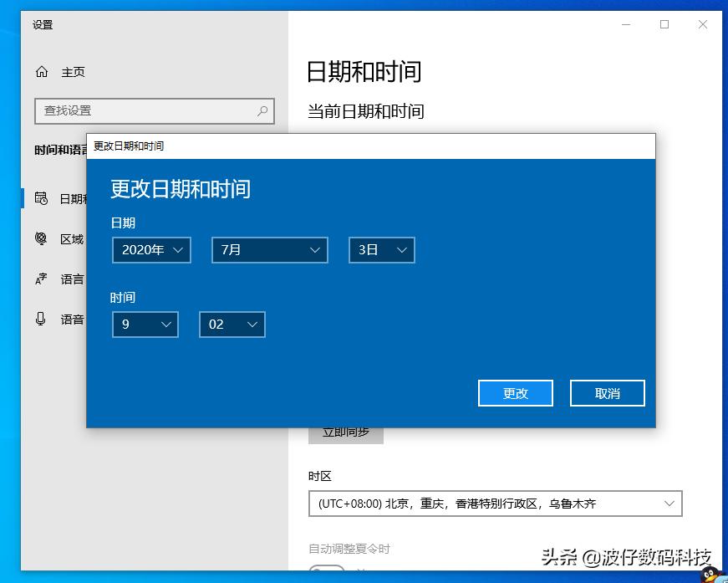Screen dimensions: 728x583
Task: Open the 7月 month dropdown
Action: (x=269, y=249)
